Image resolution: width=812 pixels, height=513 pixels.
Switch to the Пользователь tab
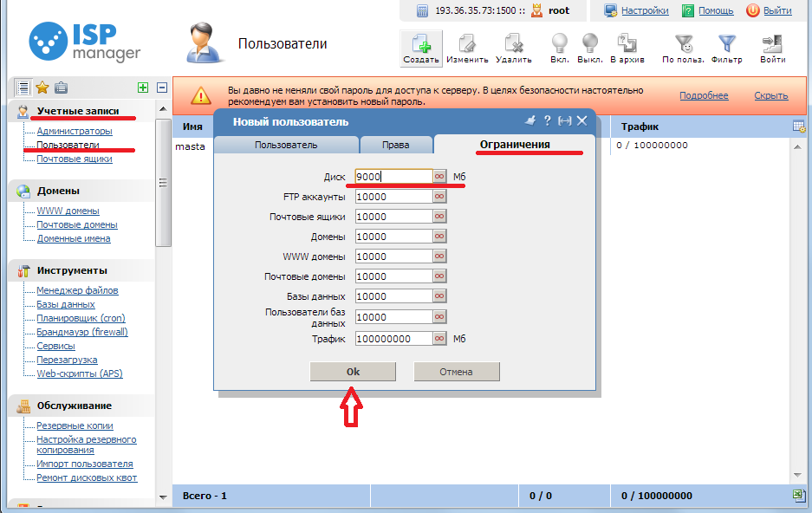[286, 145]
